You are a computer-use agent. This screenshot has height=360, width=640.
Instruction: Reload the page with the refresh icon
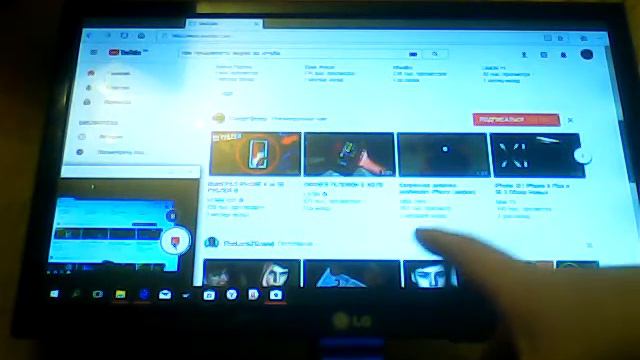point(124,36)
